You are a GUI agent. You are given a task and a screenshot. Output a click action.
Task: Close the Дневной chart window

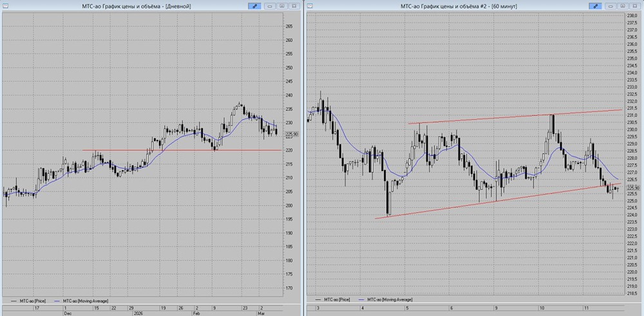coord(293,6)
